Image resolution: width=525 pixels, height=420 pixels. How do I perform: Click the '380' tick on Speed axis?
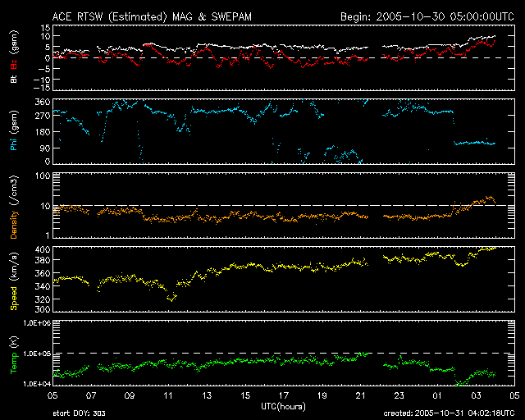(43, 260)
